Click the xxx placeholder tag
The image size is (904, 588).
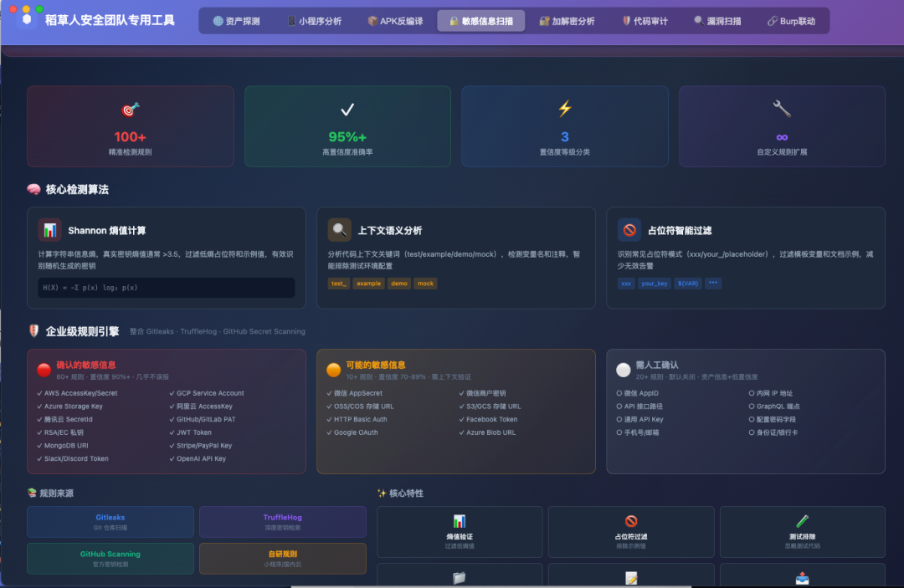point(626,284)
